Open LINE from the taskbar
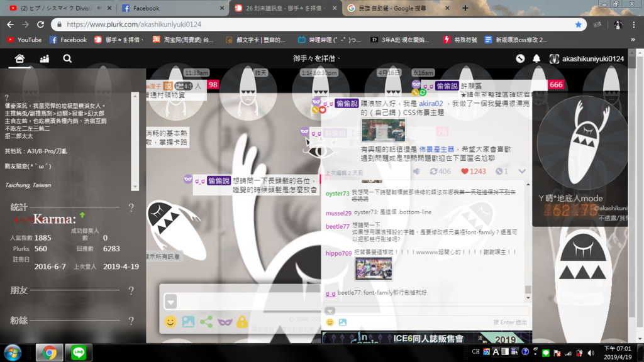This screenshot has height=362, width=644. pos(79,353)
